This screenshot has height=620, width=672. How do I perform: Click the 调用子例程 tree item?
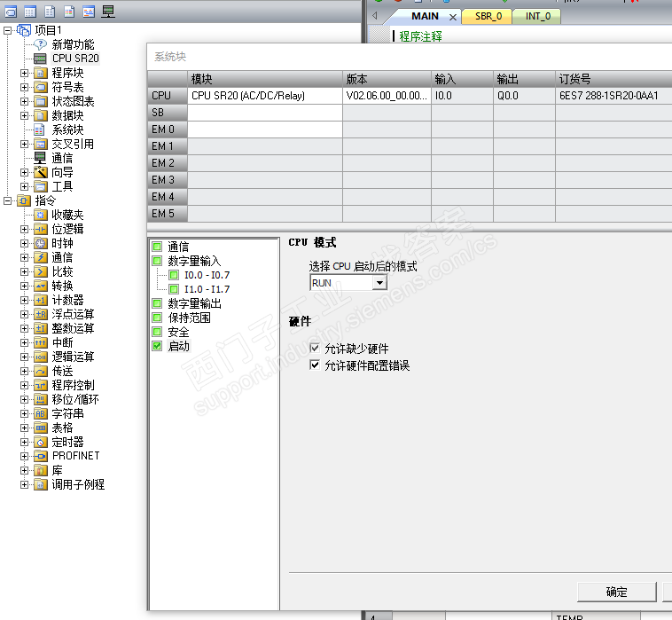(x=78, y=484)
